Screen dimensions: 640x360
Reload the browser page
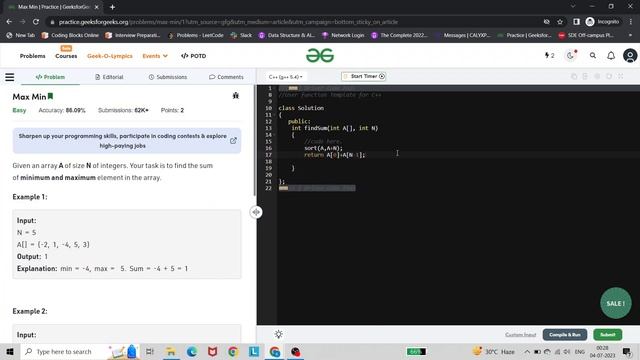[36, 22]
